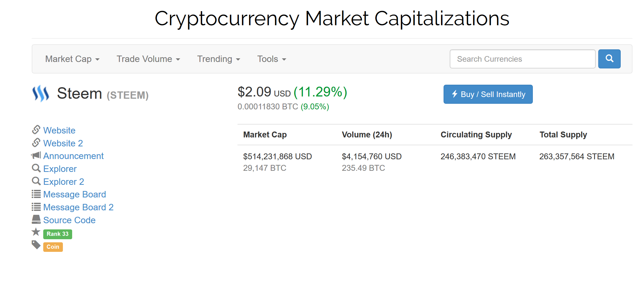644x281 pixels.
Task: Click the magnifier icon beside Explorer
Action: 36,168
